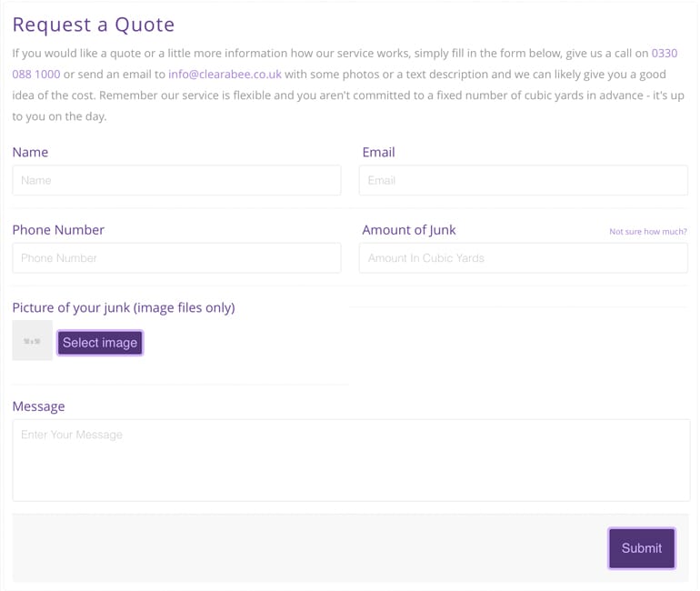
Task: Click the introductory paragraph about cubic yards
Action: (x=345, y=95)
